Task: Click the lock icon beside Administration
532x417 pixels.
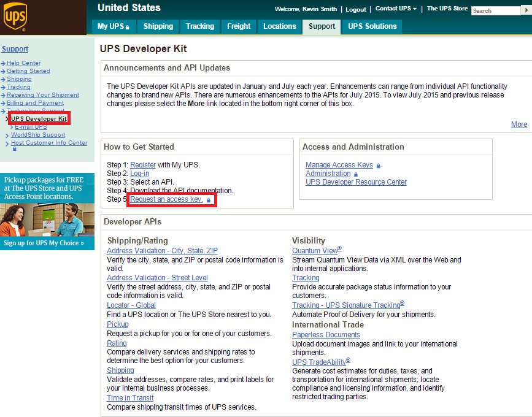Action: point(356,174)
